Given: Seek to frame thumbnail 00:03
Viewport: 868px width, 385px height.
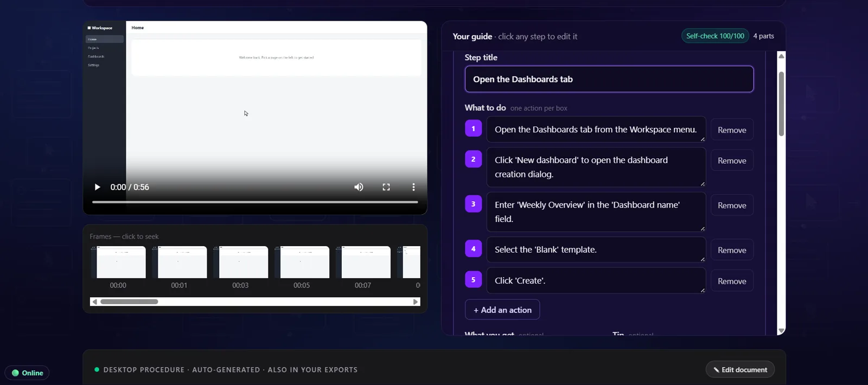Looking at the screenshot, I should point(241,262).
